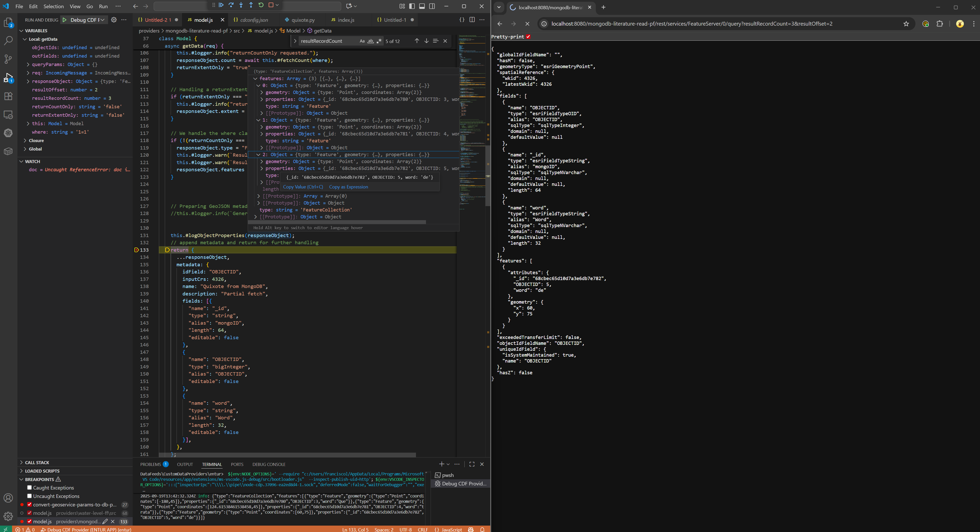The image size is (980, 532).
Task: Open debug configuration dropdown Debug CDF
Action: (87, 20)
